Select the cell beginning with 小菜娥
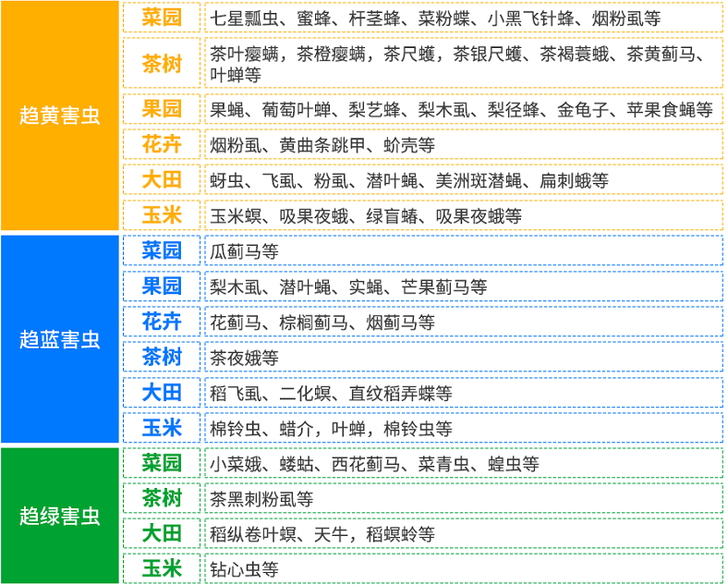 click(462, 463)
